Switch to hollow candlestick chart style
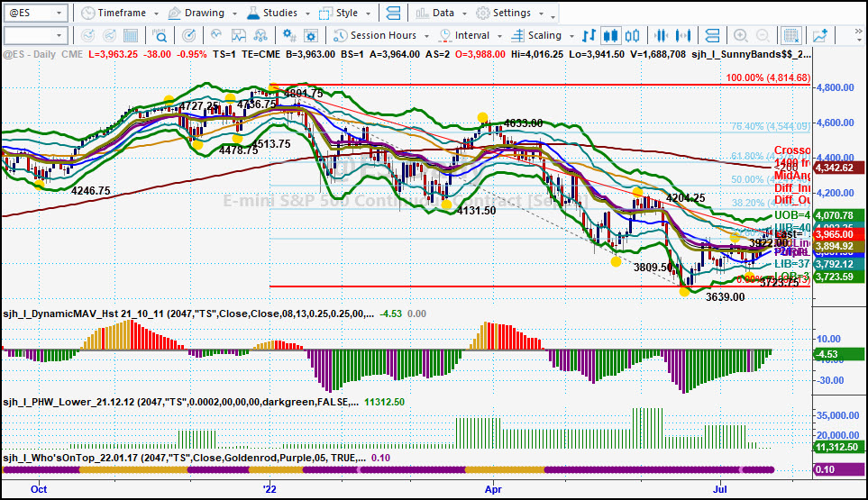This screenshot has height=500, width=868. point(632,36)
